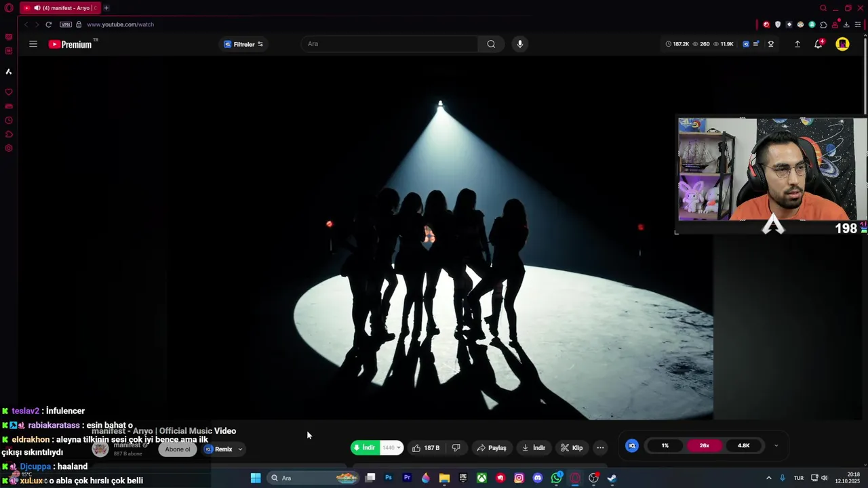The image size is (868, 488).
Task: Open the Opera downloads toolbar icon
Action: click(x=846, y=24)
